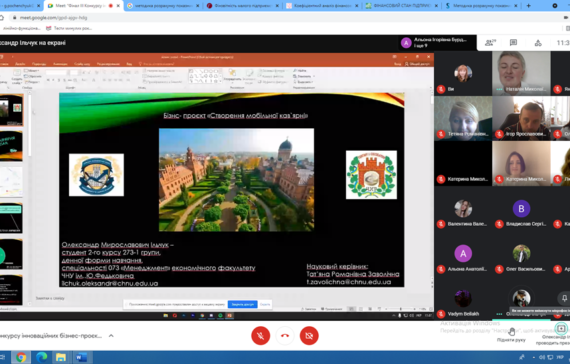570x364 pixels.
Task: Open the participants list icon
Action: coord(490,43)
